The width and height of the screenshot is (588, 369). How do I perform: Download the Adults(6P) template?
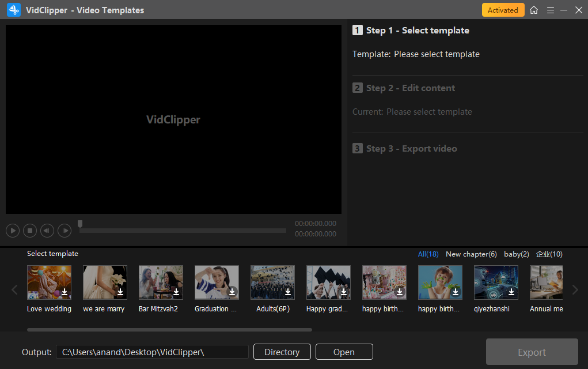click(x=288, y=293)
